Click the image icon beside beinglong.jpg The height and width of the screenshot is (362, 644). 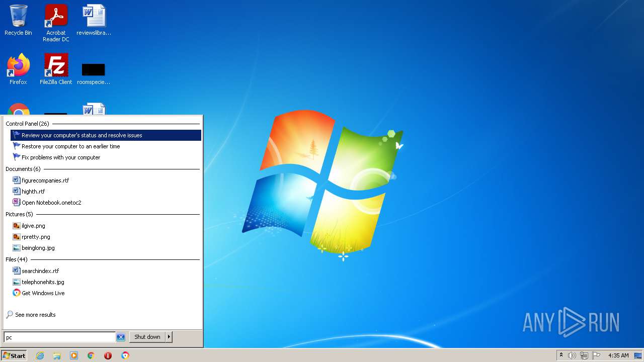tap(16, 247)
